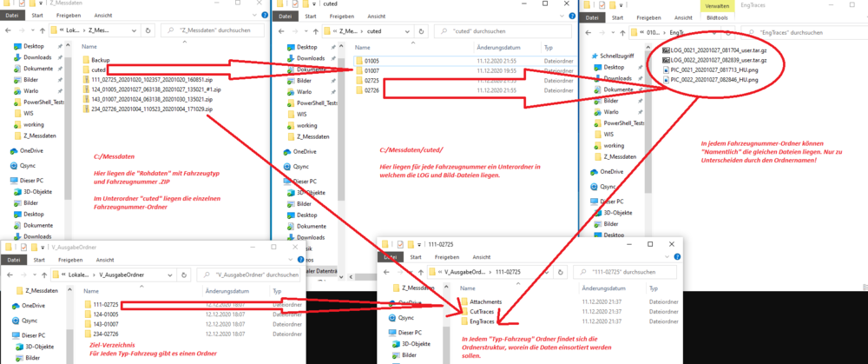Open Datei menu in 111-02725 window
The width and height of the screenshot is (868, 364).
point(391,258)
